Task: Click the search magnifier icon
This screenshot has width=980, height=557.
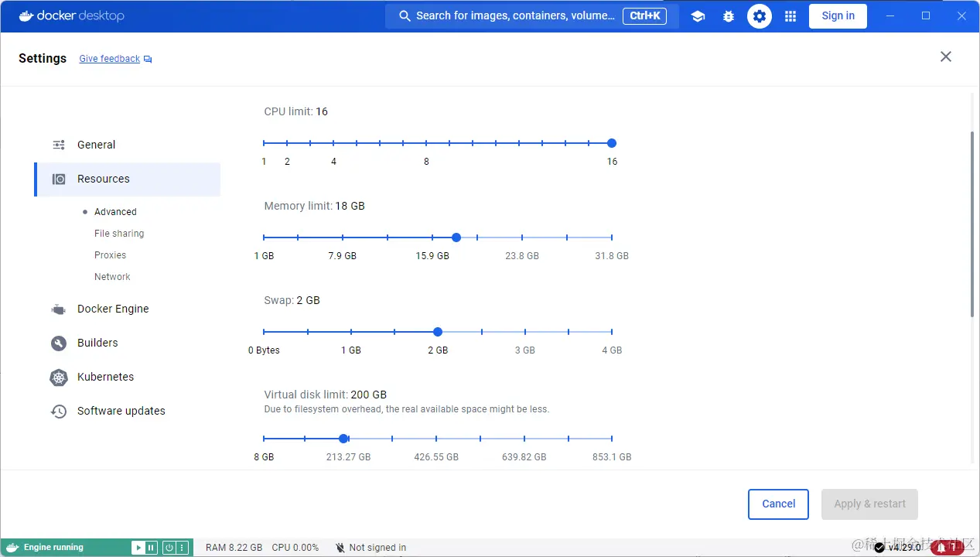Action: pos(404,15)
